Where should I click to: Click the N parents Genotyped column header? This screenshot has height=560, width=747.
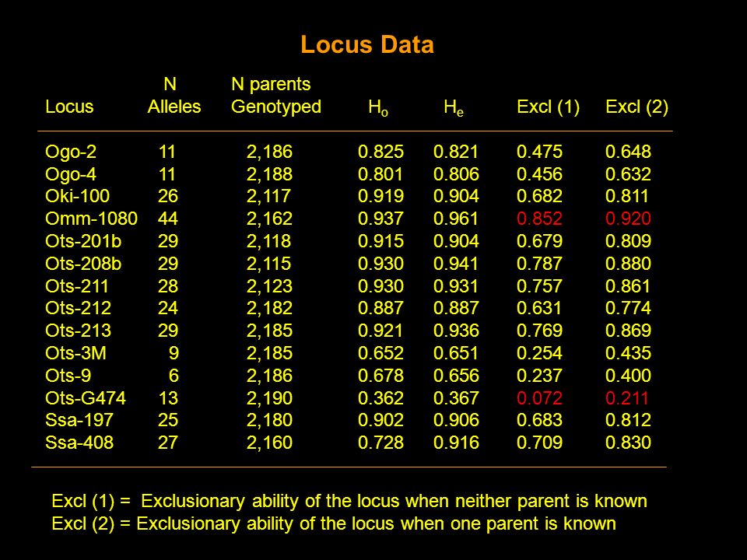tap(276, 95)
